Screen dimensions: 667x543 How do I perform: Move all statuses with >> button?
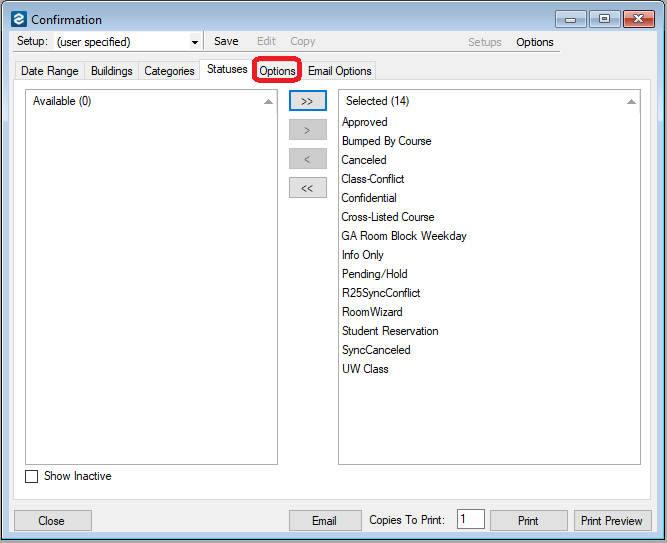(308, 101)
